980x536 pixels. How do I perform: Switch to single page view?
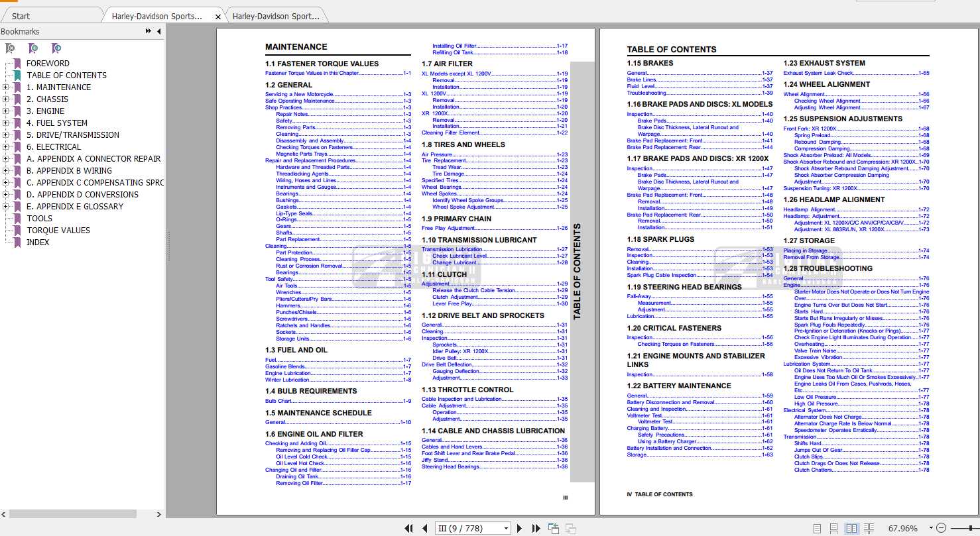point(816,528)
